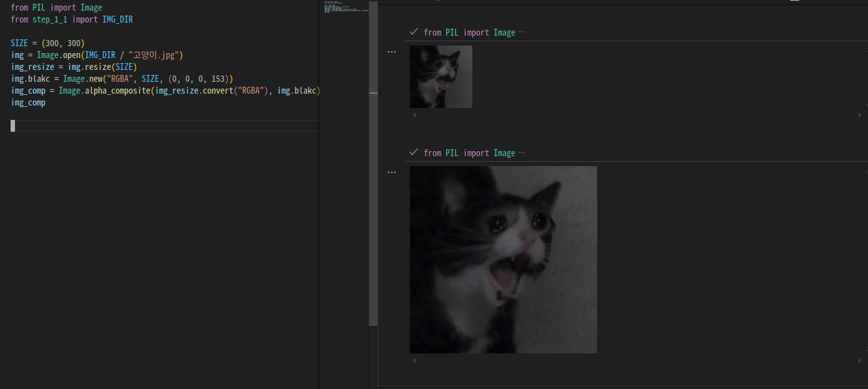Click the first cell's green success checkmark

(x=414, y=32)
